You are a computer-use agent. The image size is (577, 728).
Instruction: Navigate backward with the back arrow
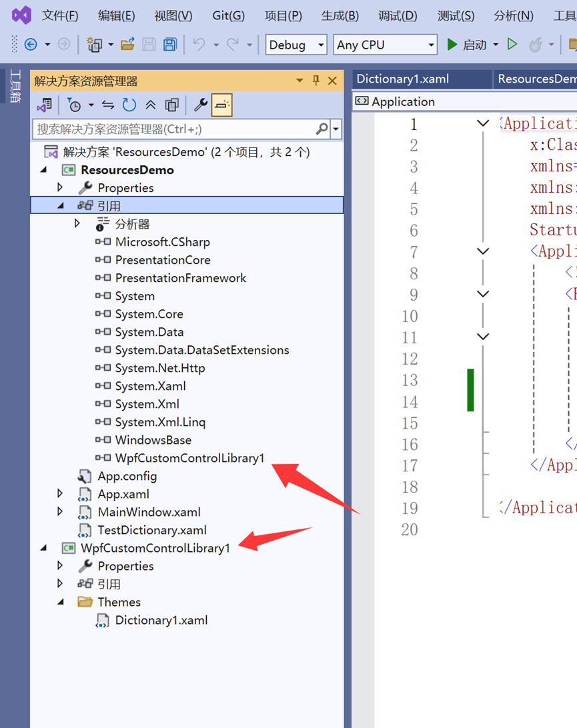(31, 45)
